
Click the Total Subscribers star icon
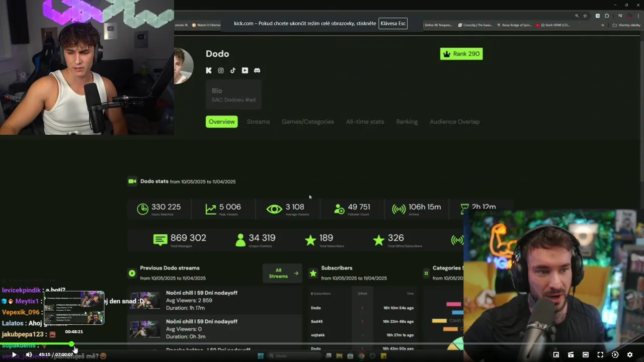[310, 240]
